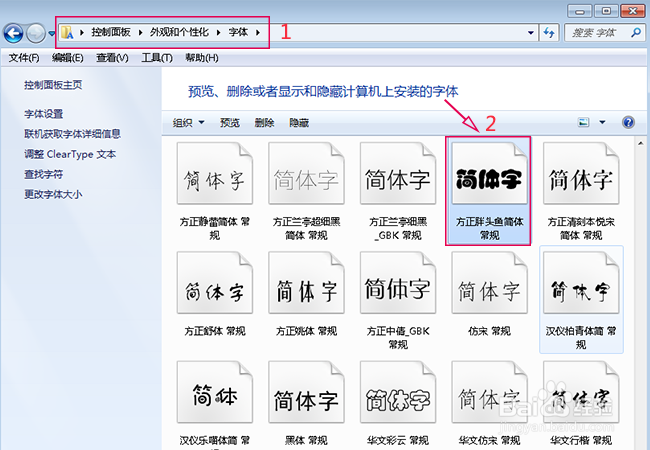650x450 pixels.
Task: Select 仿宋 常规 font icon
Action: tap(490, 283)
